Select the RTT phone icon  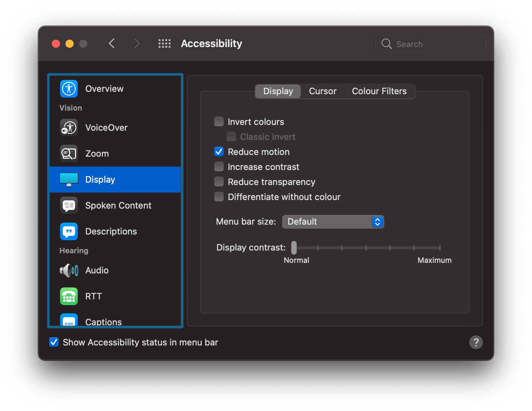[69, 296]
